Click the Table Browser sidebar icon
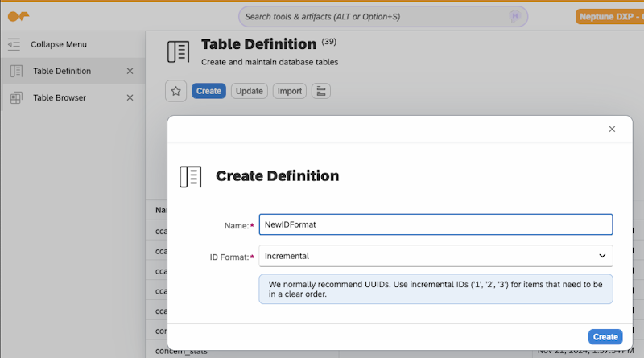The width and height of the screenshot is (644, 358). pos(16,97)
